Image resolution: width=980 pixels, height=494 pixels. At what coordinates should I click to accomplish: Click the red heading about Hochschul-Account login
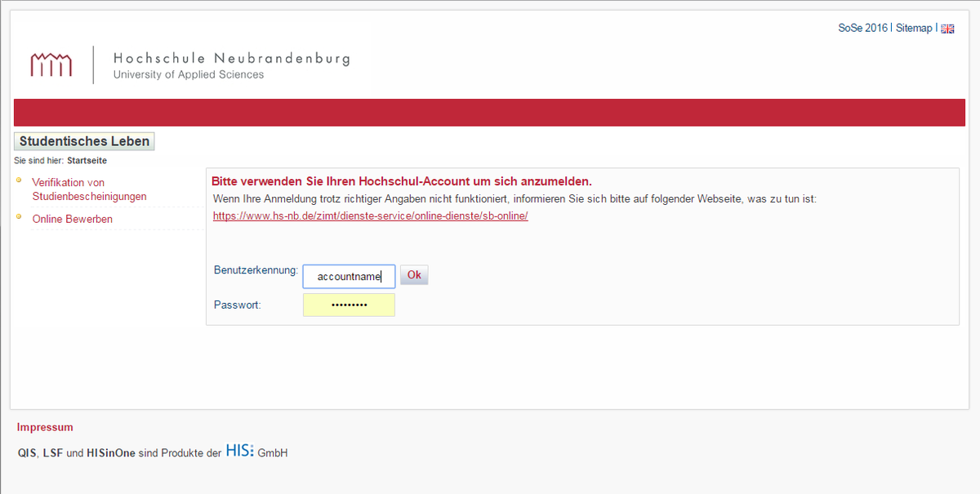[402, 181]
